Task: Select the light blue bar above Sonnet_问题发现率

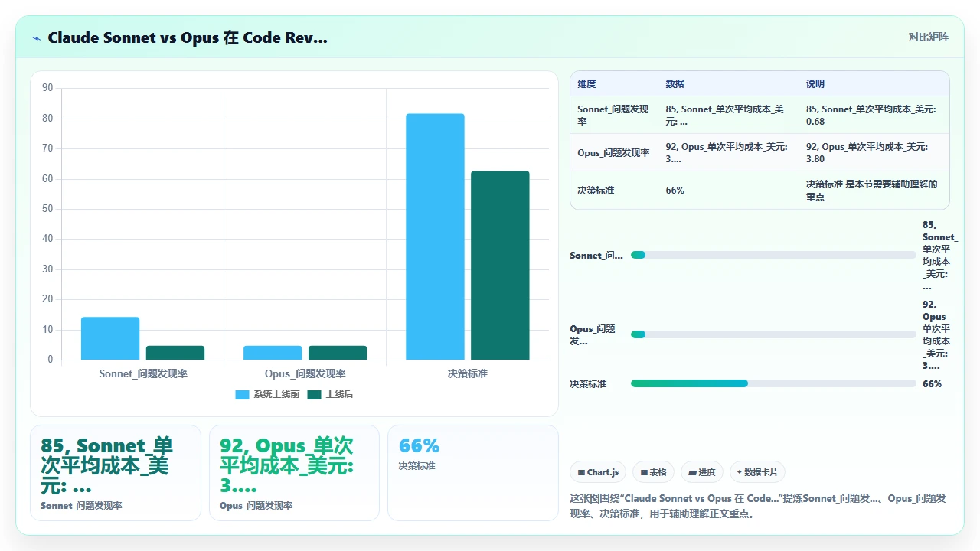Action: click(x=110, y=338)
